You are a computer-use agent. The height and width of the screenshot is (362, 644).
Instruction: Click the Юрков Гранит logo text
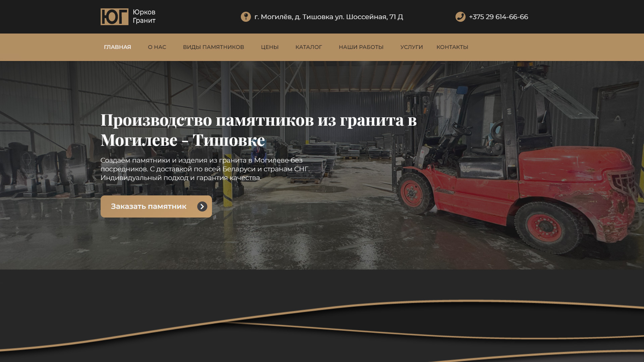point(144,16)
